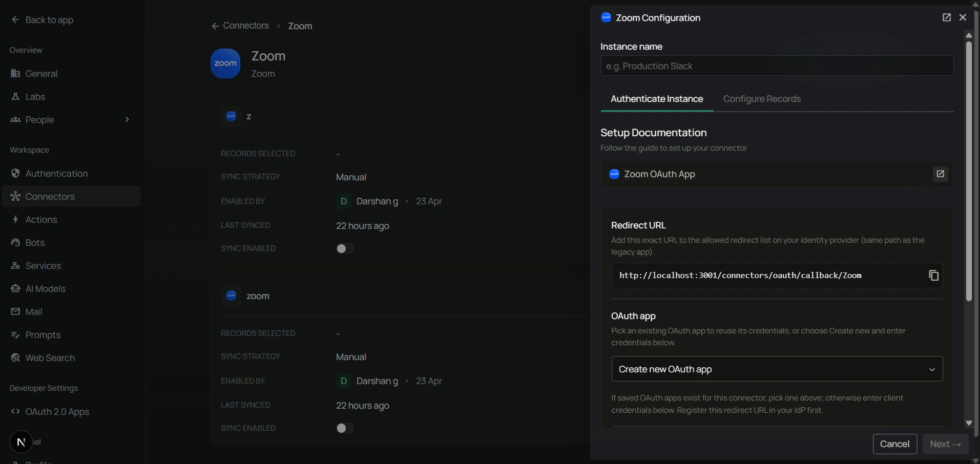Open the Labs flask icon
The height and width of the screenshot is (464, 980).
pos(15,96)
